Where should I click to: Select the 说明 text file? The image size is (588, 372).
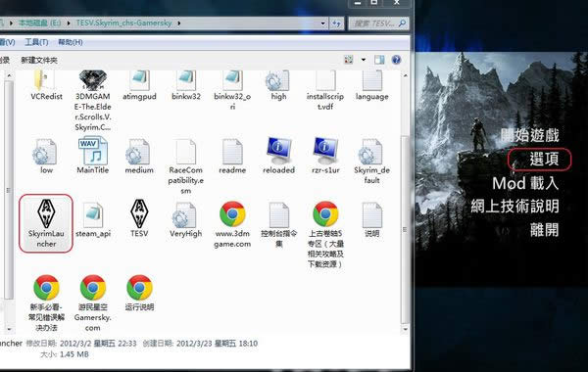pyautogui.click(x=372, y=220)
